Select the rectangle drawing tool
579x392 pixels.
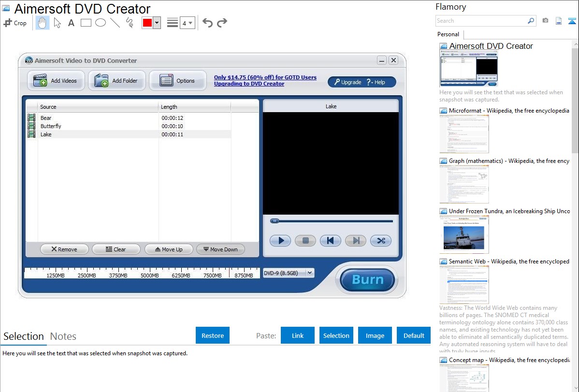(86, 23)
